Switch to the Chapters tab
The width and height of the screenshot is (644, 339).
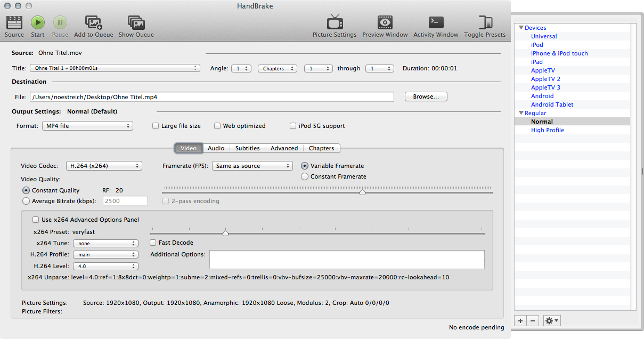click(322, 148)
